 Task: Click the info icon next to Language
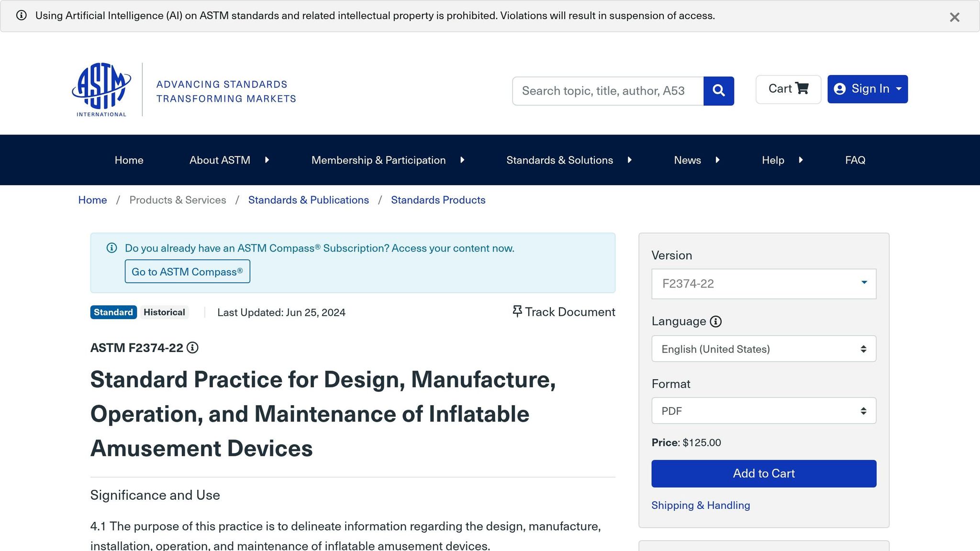pyautogui.click(x=715, y=321)
